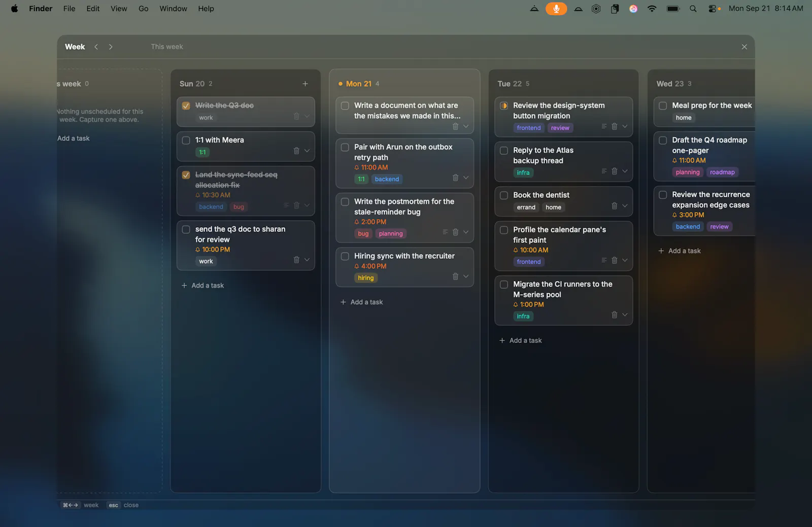Expand 'Reply to the Atlas' card chevron
The width and height of the screenshot is (812, 527).
coord(624,171)
